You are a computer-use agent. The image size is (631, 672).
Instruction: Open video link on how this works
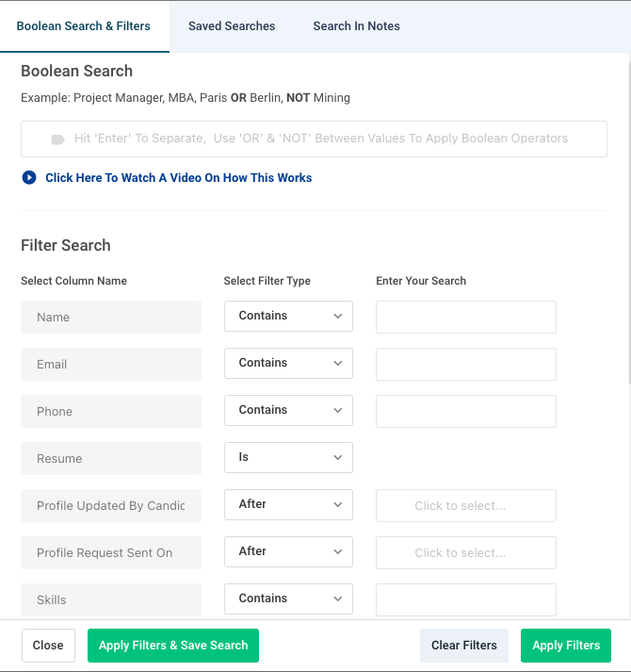tap(179, 177)
